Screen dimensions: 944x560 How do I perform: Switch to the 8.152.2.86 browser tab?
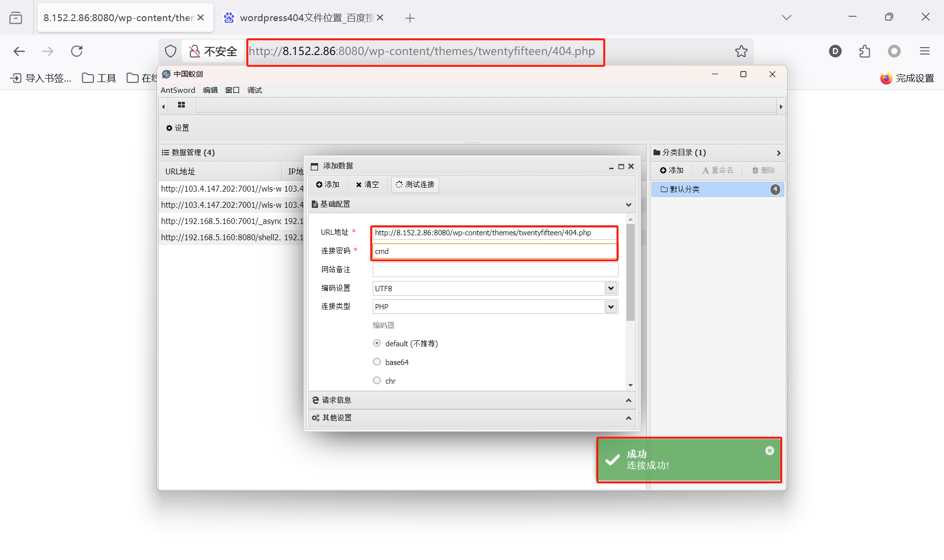[x=118, y=18]
